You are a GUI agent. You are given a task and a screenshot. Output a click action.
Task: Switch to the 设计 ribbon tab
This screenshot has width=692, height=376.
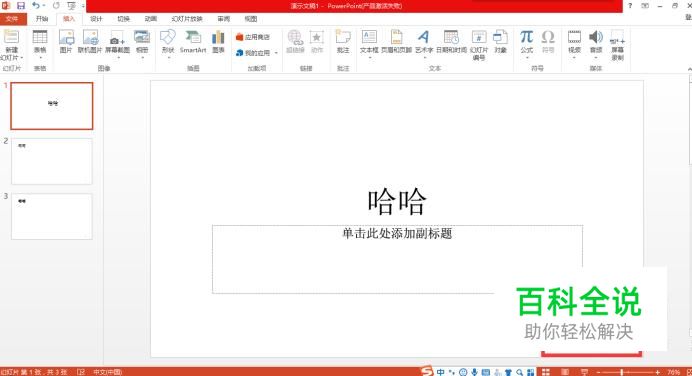point(96,19)
